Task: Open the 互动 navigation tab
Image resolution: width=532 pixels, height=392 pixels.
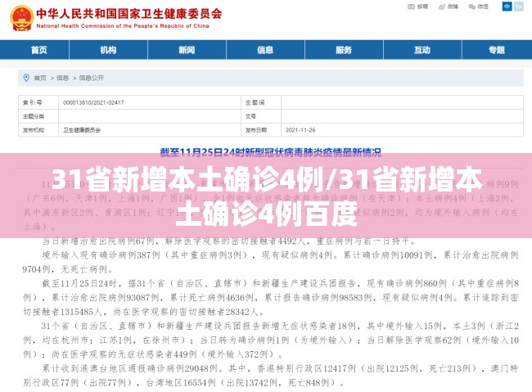Action: tap(422, 50)
